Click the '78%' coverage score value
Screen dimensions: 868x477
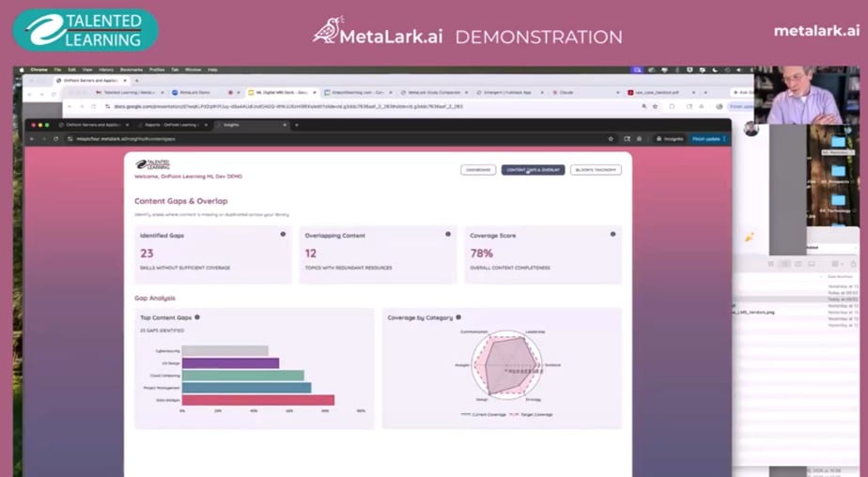coord(482,254)
